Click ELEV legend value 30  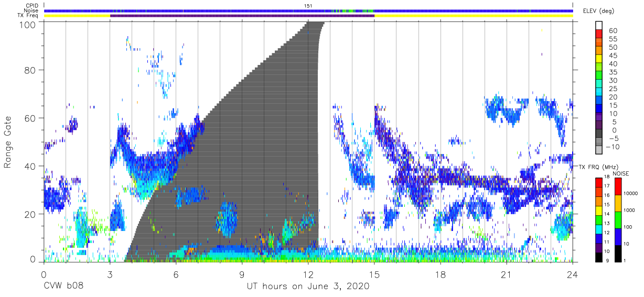[x=613, y=81]
